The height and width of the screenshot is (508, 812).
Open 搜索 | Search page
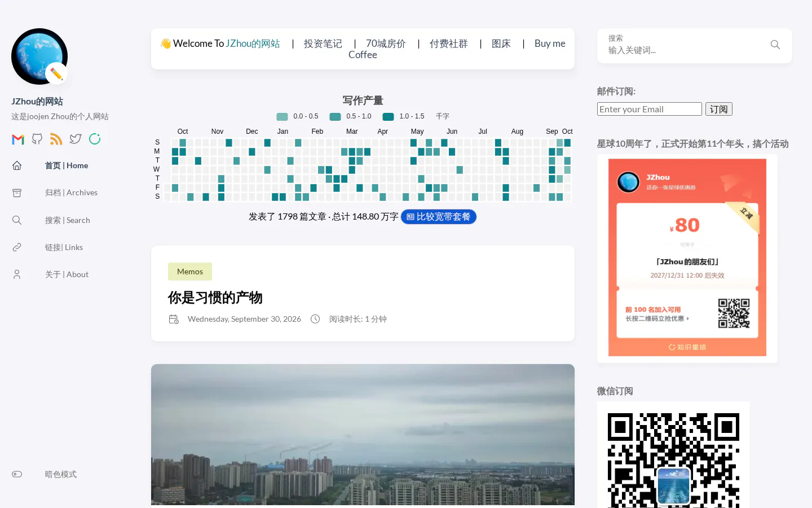pyautogui.click(x=68, y=220)
